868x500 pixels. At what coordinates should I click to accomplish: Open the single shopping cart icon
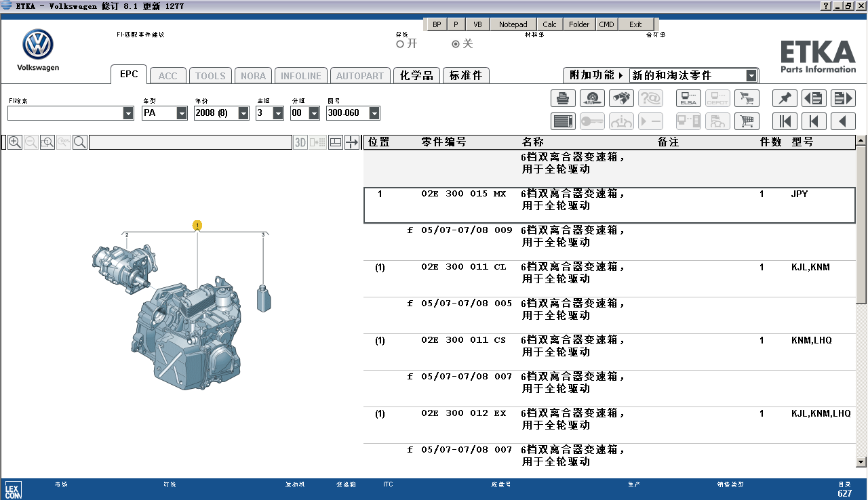pos(747,121)
